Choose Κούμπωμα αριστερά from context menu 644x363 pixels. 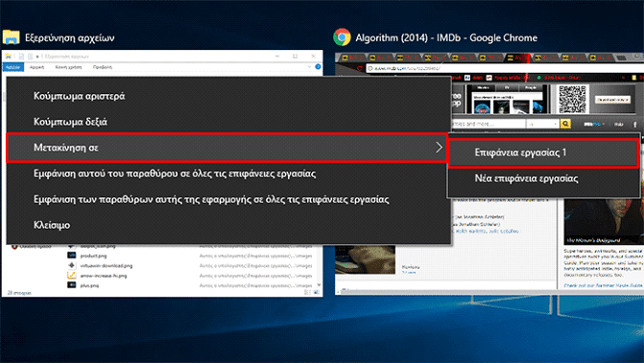coord(80,96)
